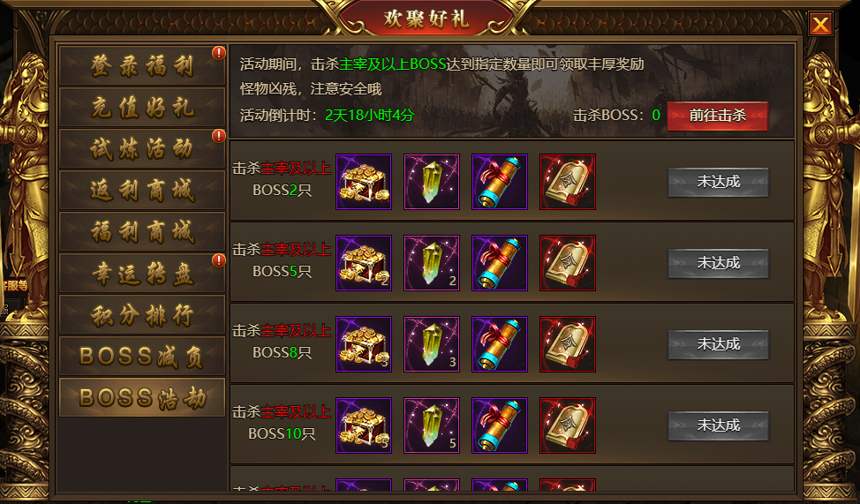Click the red-bordered token in BOSS2只 row
The height and width of the screenshot is (504, 860).
pyautogui.click(x=568, y=182)
